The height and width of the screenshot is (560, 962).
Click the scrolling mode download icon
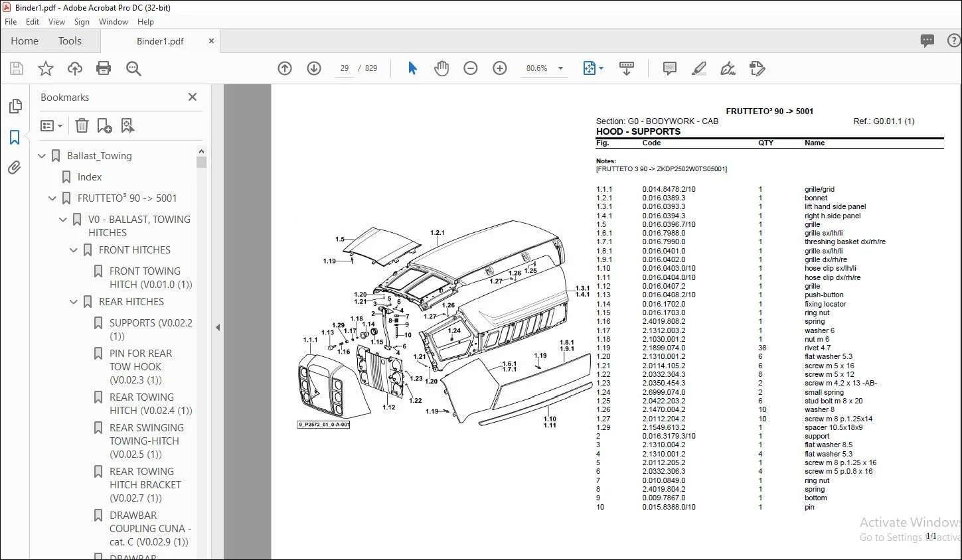tap(626, 68)
